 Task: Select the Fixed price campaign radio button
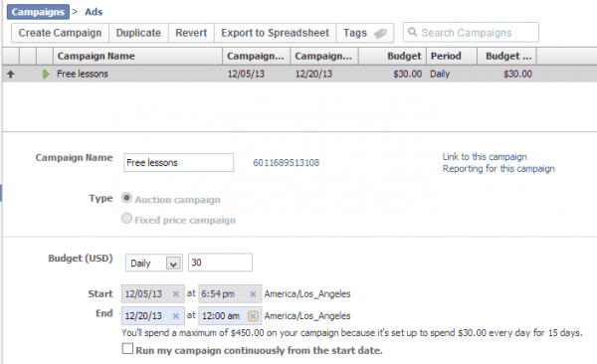click(x=126, y=218)
